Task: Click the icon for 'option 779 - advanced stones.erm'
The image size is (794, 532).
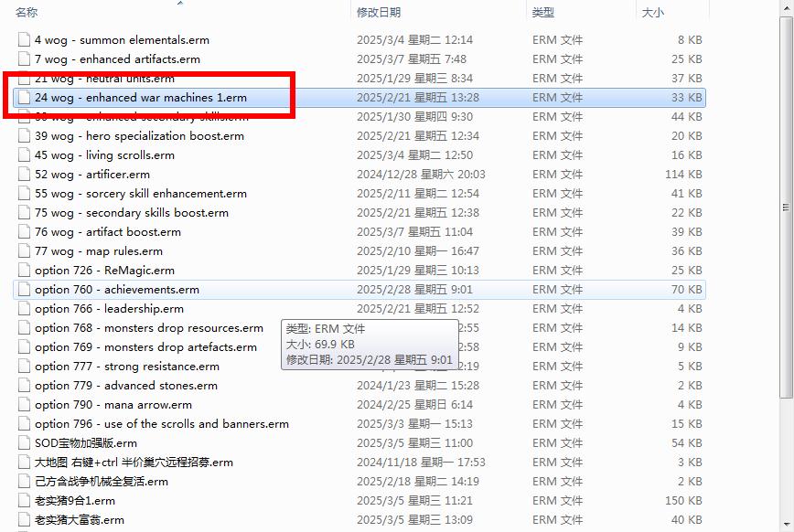Action: click(24, 385)
